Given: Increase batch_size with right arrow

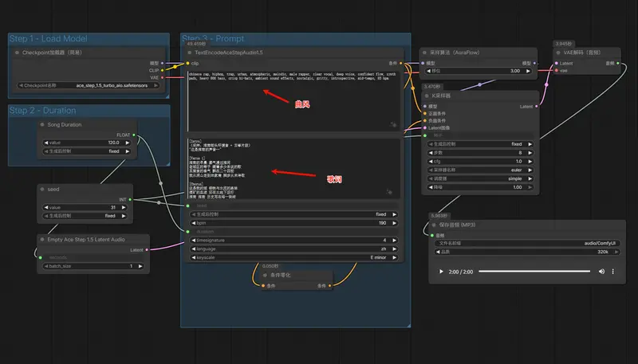Looking at the screenshot, I should point(140,266).
